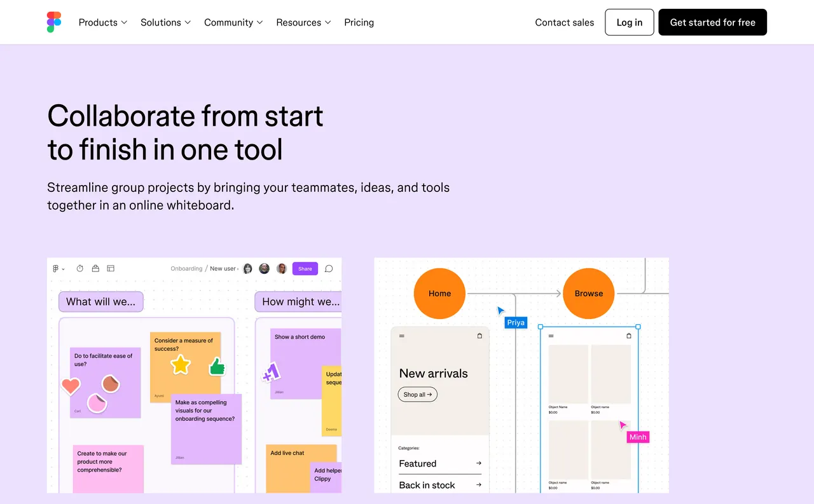
Task: Click the teammate avatar next to Share
Action: (281, 268)
